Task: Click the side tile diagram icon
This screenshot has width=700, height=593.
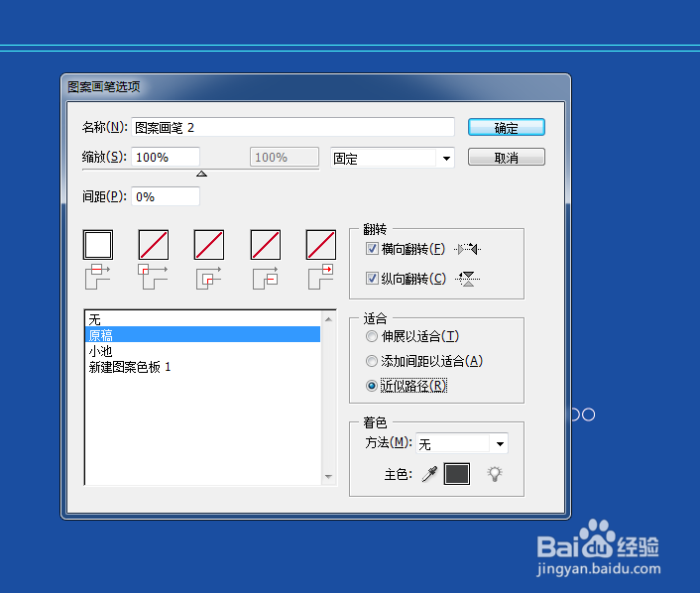Action: point(98,277)
